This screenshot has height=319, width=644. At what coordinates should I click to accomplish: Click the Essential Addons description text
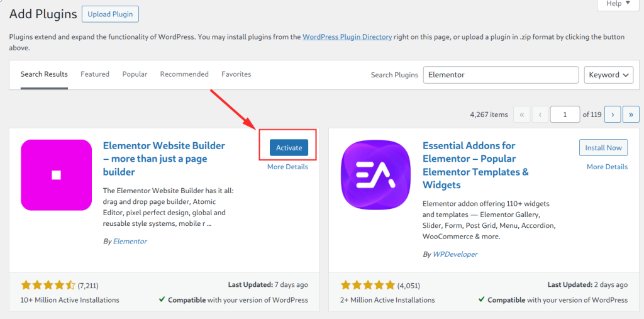click(x=489, y=220)
